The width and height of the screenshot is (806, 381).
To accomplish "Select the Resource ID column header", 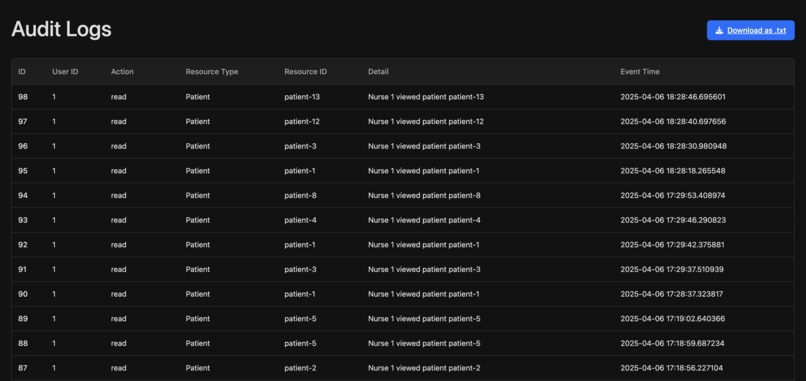I will pos(305,71).
